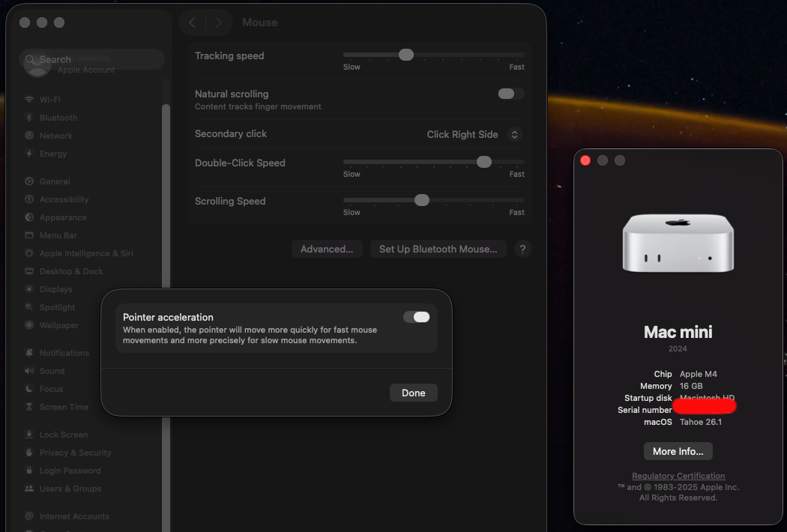Click the Screen Time hourglass icon
787x532 pixels.
tap(29, 407)
